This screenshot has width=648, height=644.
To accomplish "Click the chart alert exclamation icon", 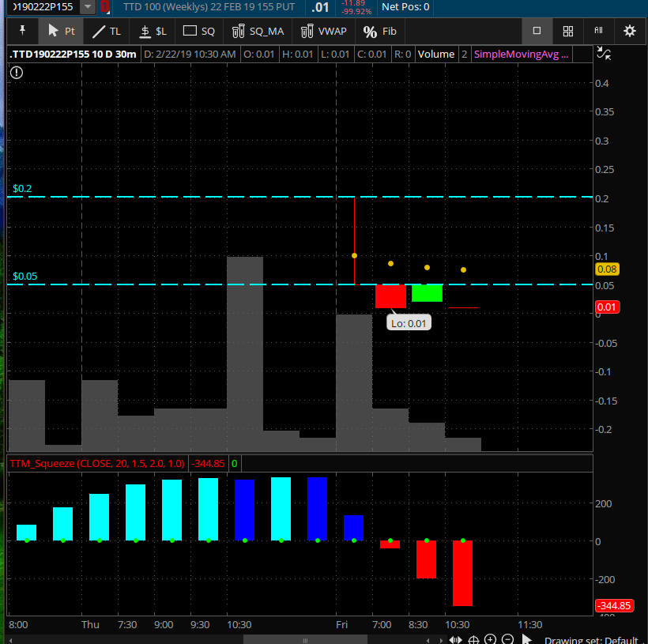I will tap(17, 73).
